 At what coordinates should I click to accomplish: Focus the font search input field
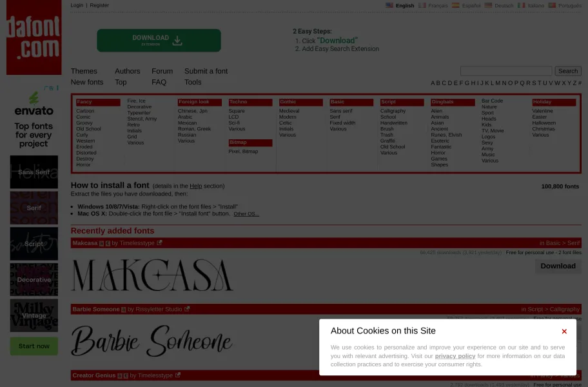(506, 71)
